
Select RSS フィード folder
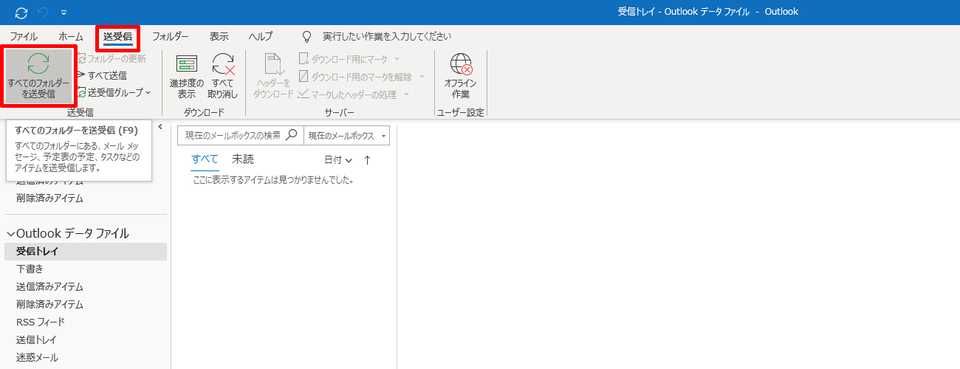[x=40, y=322]
